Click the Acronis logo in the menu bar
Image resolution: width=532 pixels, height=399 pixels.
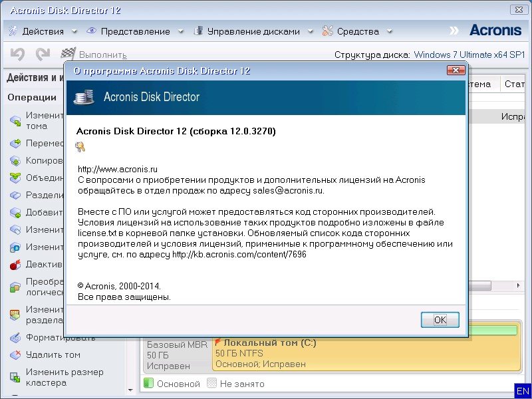[495, 31]
